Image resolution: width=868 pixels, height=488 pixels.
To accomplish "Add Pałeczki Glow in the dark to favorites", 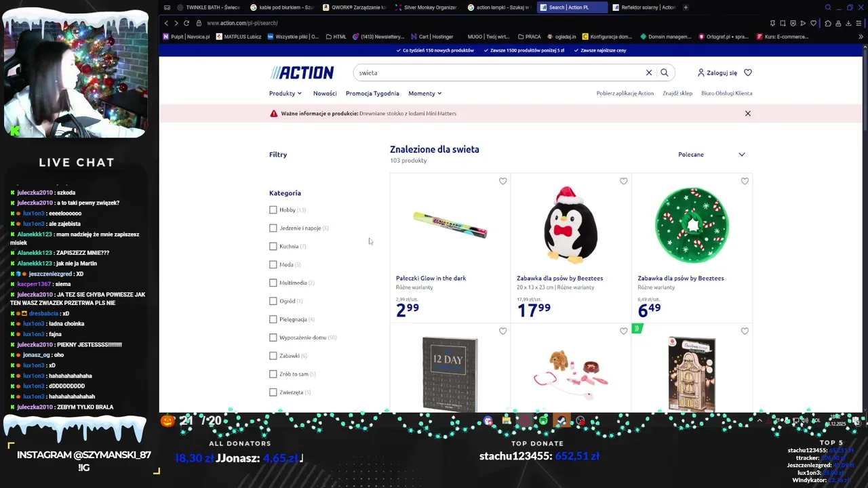I will (502, 181).
